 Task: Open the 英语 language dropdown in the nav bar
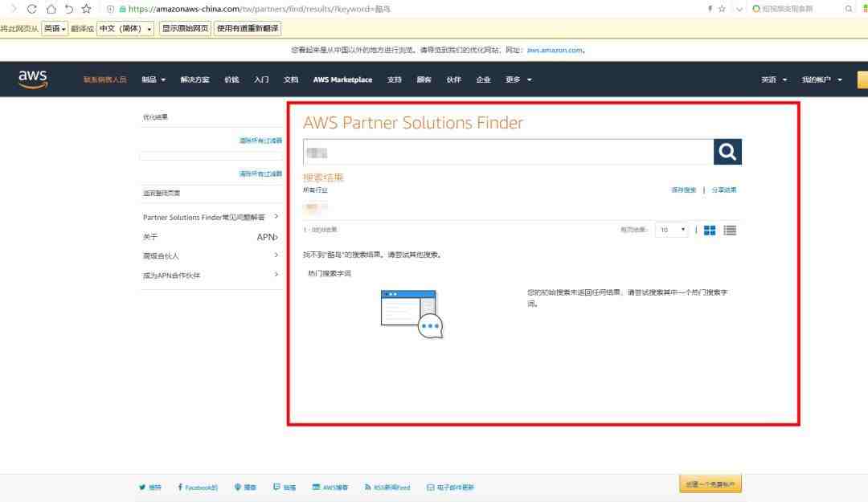[774, 80]
